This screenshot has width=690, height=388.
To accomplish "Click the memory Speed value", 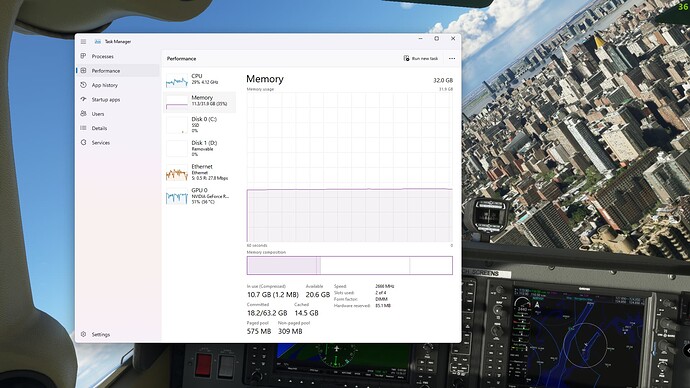I will coord(385,286).
